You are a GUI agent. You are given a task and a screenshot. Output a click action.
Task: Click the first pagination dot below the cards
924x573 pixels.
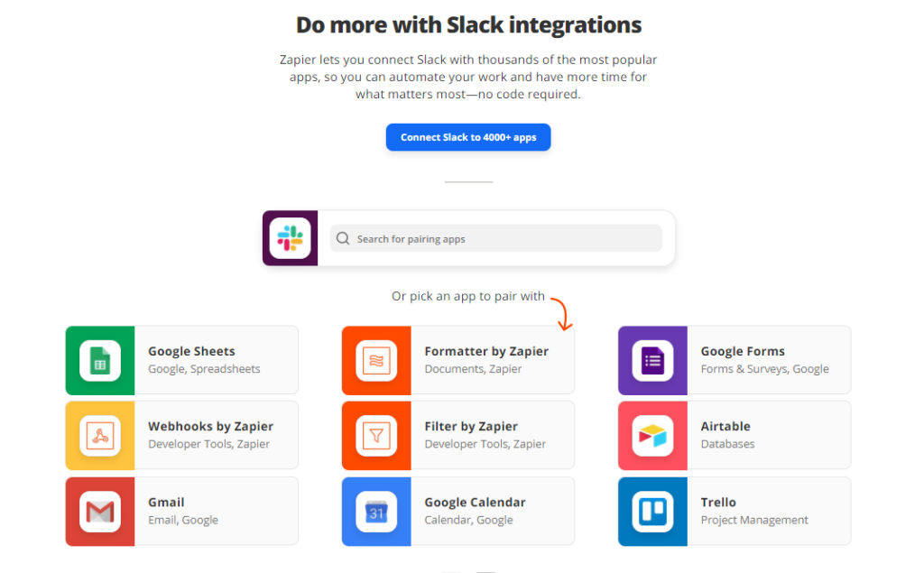click(451, 571)
